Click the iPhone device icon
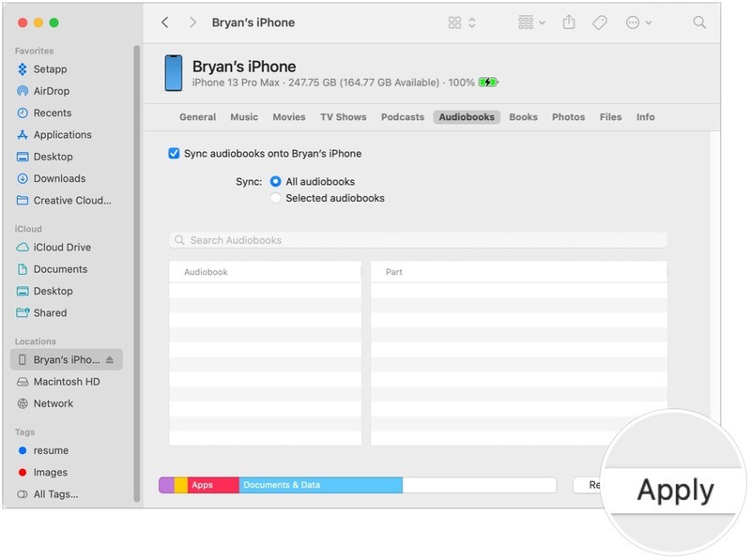Viewport: 751px width, 560px height. point(174,73)
